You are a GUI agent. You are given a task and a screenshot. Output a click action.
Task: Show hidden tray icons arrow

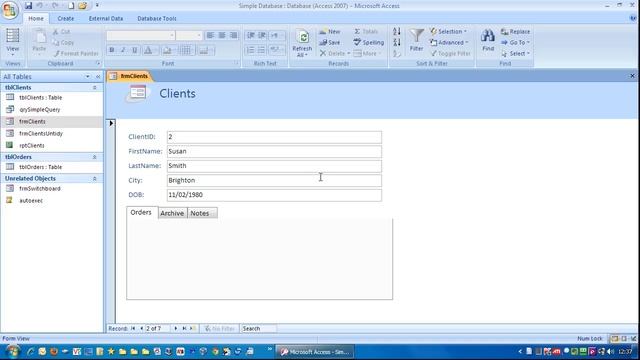coord(520,351)
